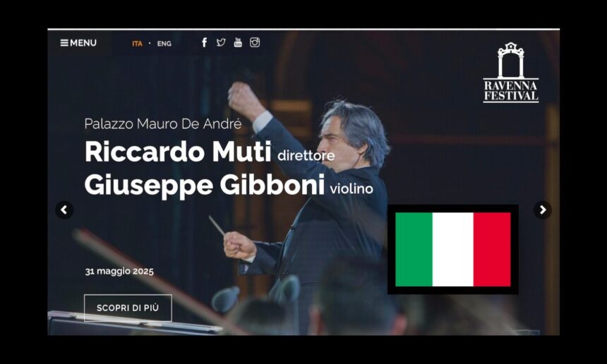Screen dimensions: 607x364
Task: Click the violino role label
Action: 351,189
